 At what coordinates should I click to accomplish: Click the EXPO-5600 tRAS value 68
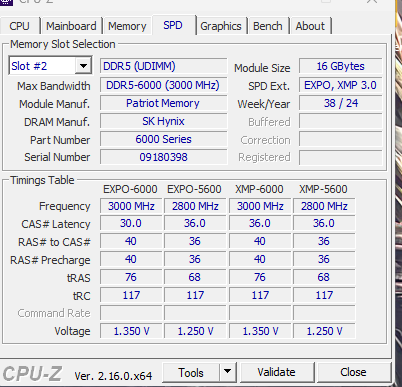pyautogui.click(x=195, y=277)
